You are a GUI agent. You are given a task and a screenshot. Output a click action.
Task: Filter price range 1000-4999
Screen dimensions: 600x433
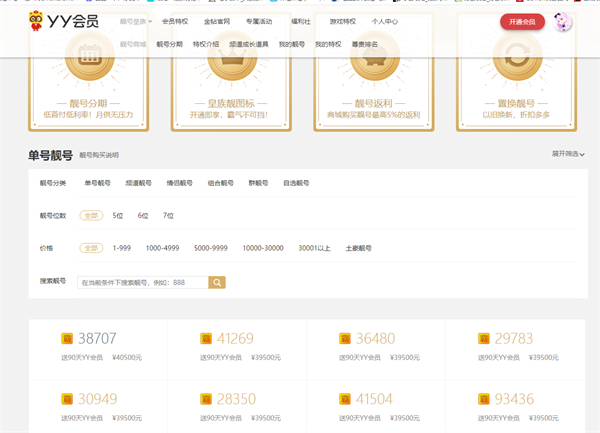coord(162,248)
